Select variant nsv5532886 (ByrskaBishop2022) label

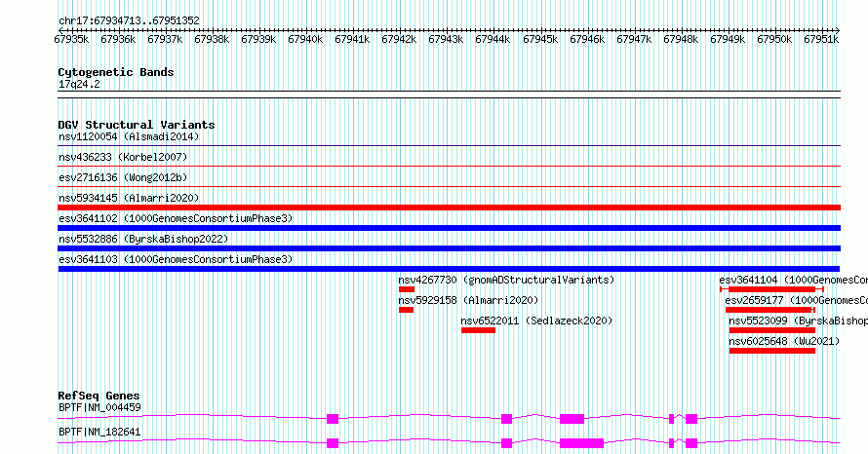pos(143,239)
